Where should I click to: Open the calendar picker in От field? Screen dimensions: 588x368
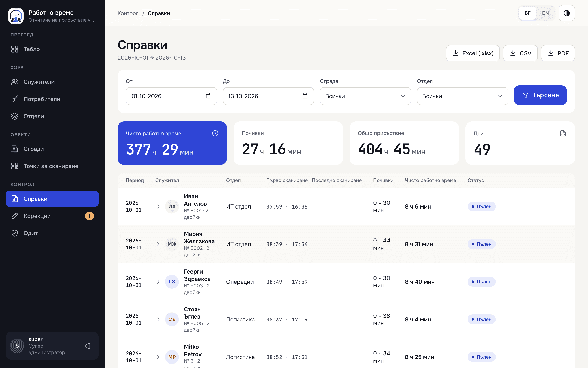point(208,96)
